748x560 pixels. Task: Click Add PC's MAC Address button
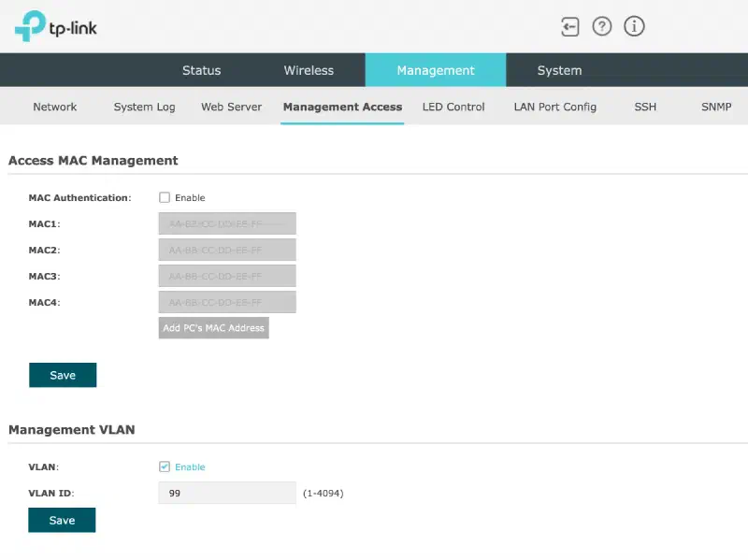pyautogui.click(x=214, y=328)
